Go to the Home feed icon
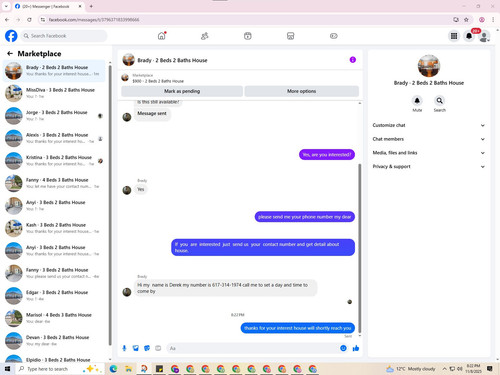 (162, 36)
